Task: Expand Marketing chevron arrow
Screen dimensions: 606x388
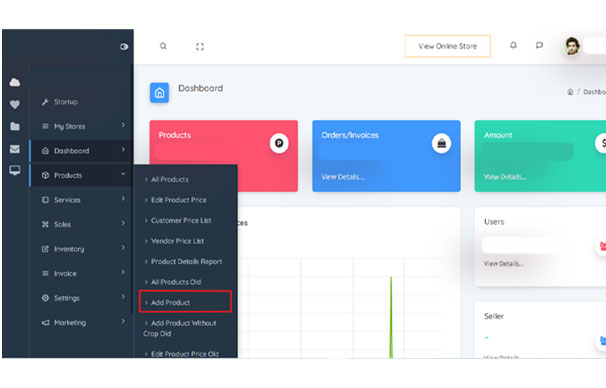Action: 123,321
